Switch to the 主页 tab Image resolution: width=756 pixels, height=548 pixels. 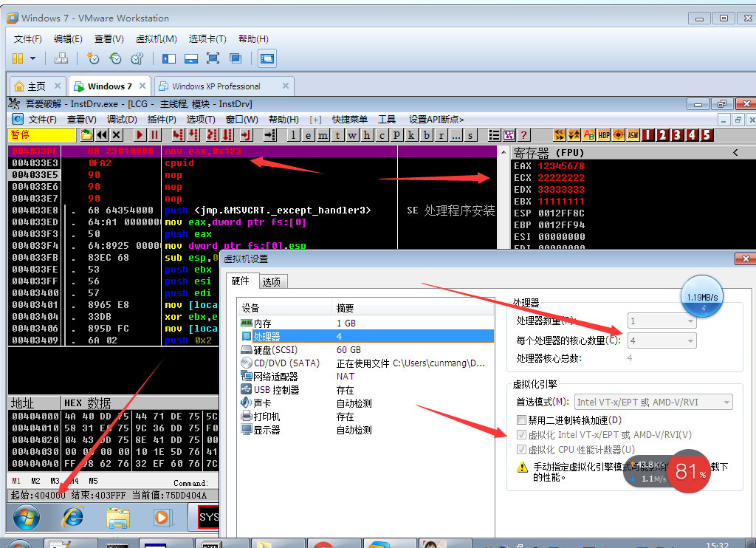[37, 86]
